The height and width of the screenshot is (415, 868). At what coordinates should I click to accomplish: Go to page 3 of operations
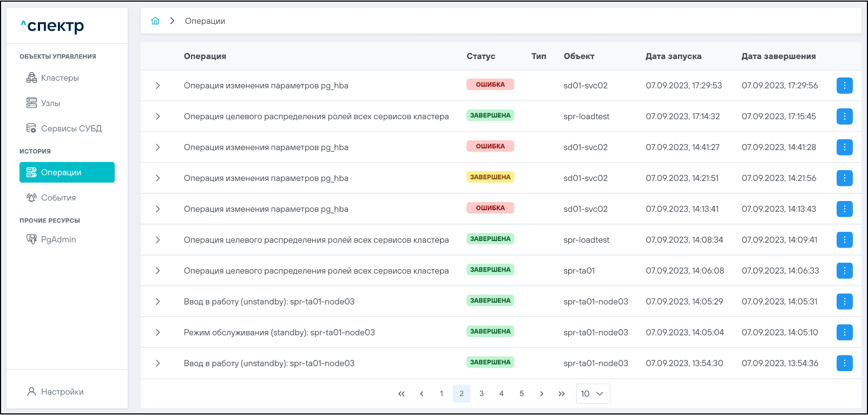coord(482,394)
